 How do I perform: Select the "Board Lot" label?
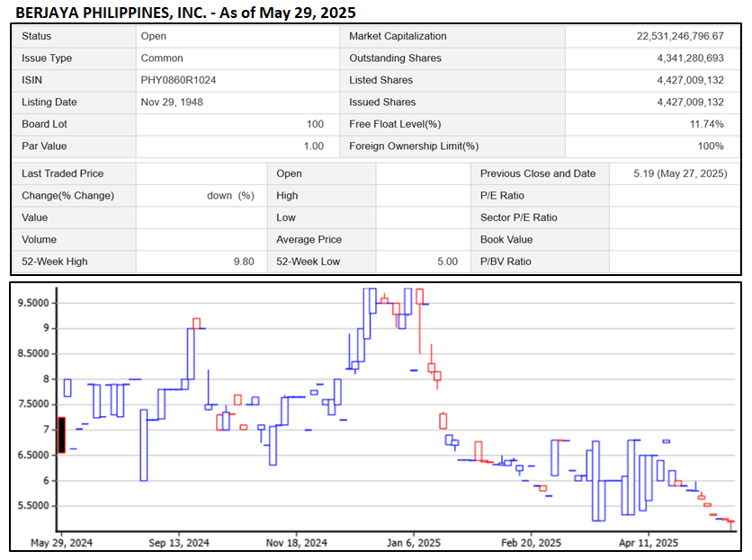44,124
